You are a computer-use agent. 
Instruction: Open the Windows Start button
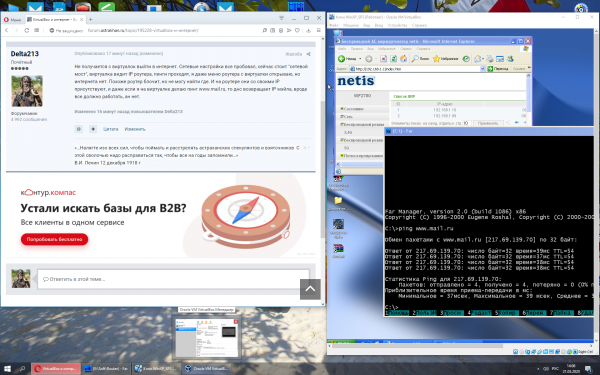point(8,369)
